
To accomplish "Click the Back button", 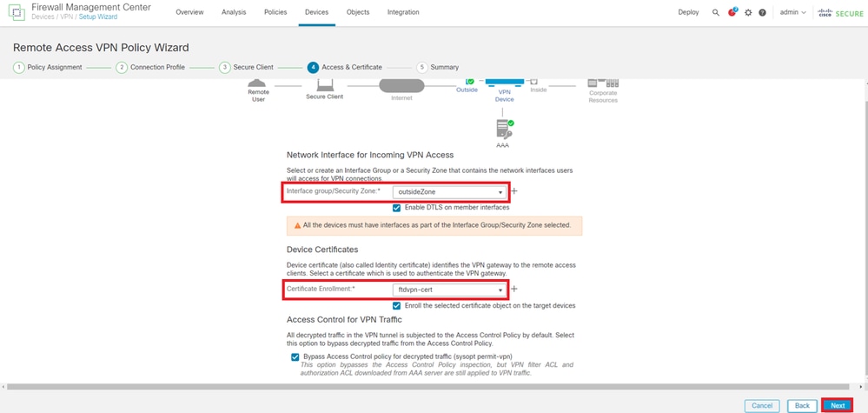I will (x=802, y=406).
